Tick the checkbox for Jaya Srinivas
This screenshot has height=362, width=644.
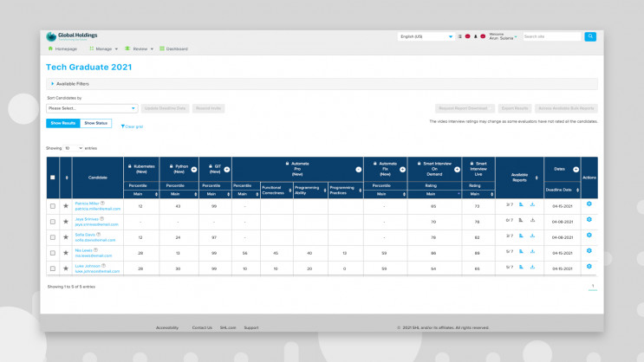pyautogui.click(x=53, y=222)
